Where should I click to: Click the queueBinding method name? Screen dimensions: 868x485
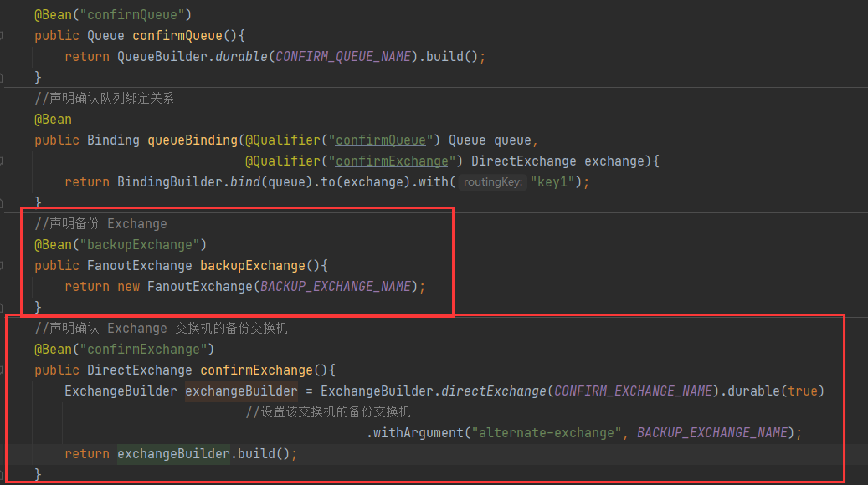click(192, 140)
